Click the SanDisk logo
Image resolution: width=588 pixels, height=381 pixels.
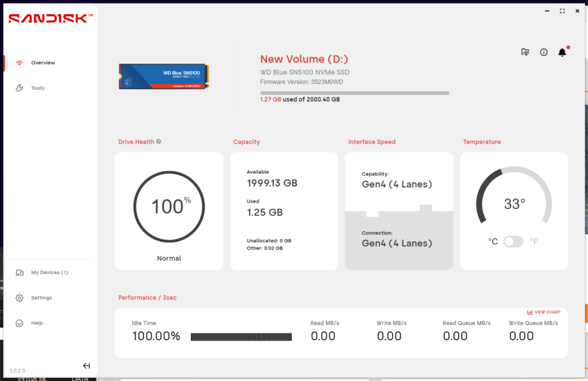[51, 18]
